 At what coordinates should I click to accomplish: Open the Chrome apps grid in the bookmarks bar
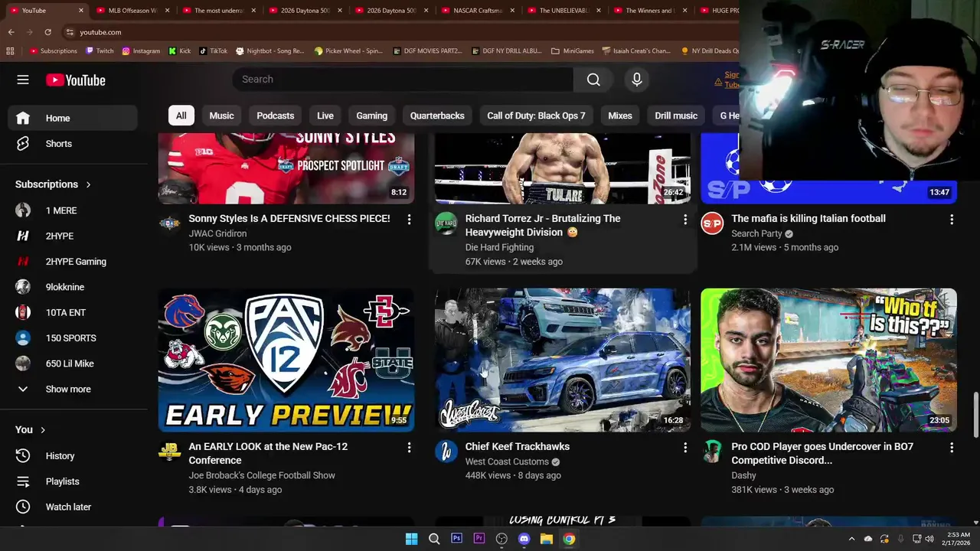(x=10, y=51)
